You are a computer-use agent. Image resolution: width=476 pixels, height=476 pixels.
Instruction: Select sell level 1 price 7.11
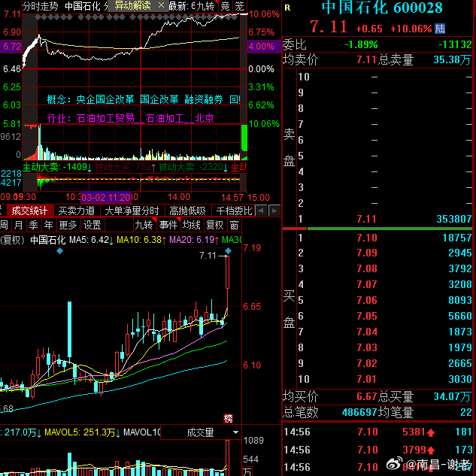coord(366,219)
